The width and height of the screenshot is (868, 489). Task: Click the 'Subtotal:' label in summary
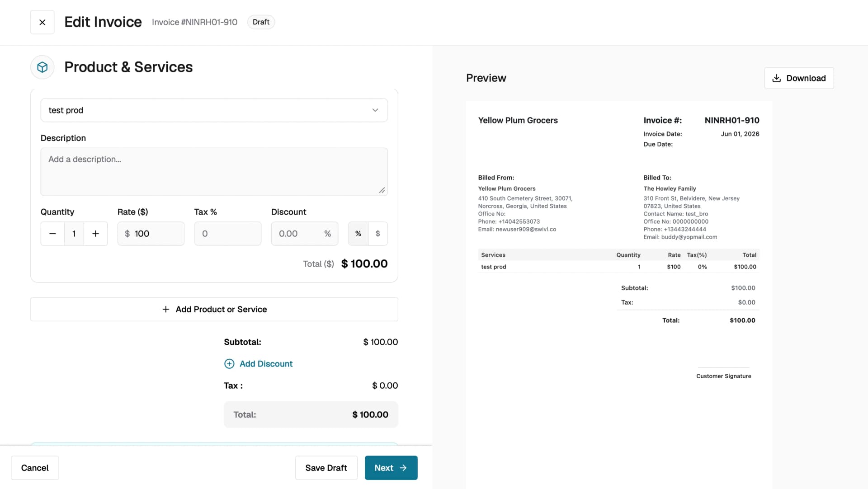tap(242, 342)
